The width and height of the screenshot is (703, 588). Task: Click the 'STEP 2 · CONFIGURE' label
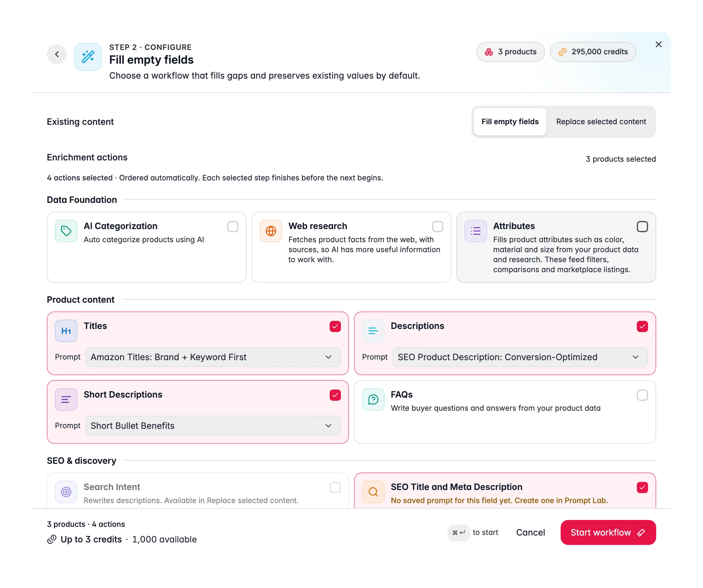tap(150, 47)
